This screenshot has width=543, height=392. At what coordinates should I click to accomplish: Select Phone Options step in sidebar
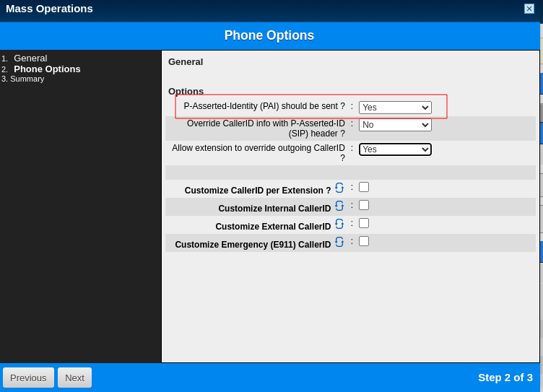pos(47,69)
